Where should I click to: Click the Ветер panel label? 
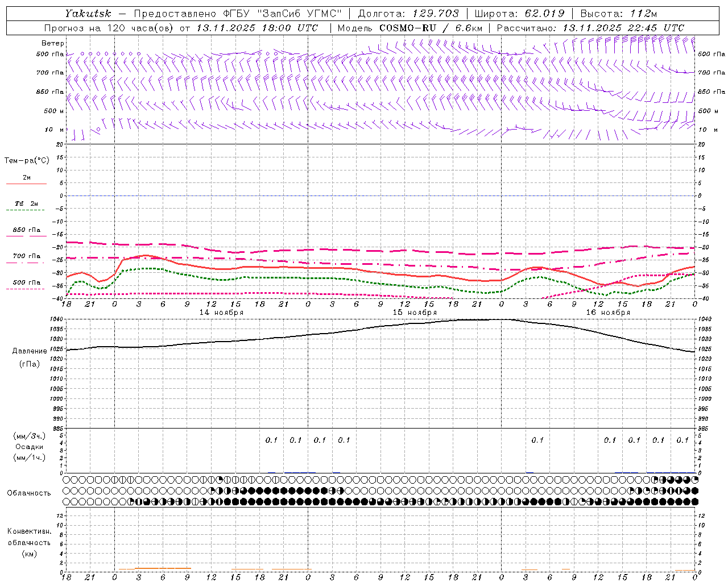click(x=52, y=43)
